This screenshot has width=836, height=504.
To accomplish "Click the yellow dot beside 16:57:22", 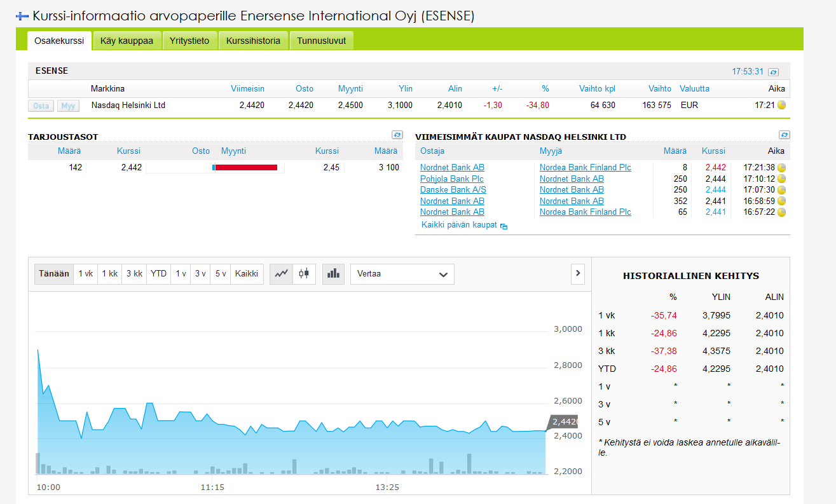I will pyautogui.click(x=781, y=212).
